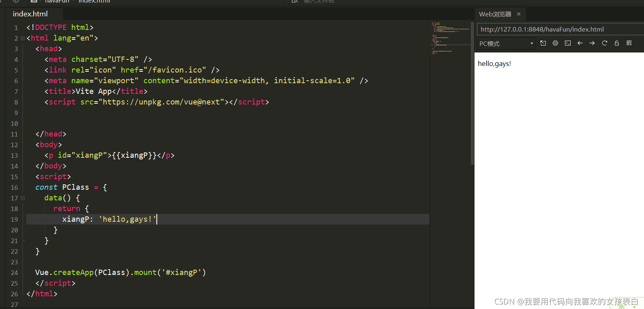Image resolution: width=644 pixels, height=309 pixels.
Task: Click opening <body> tag on line 12
Action: coord(49,145)
